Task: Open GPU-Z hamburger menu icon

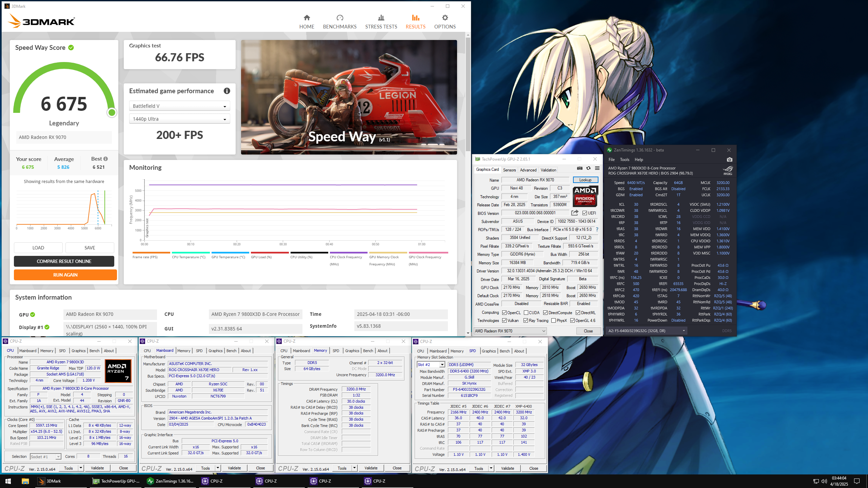Action: point(597,168)
